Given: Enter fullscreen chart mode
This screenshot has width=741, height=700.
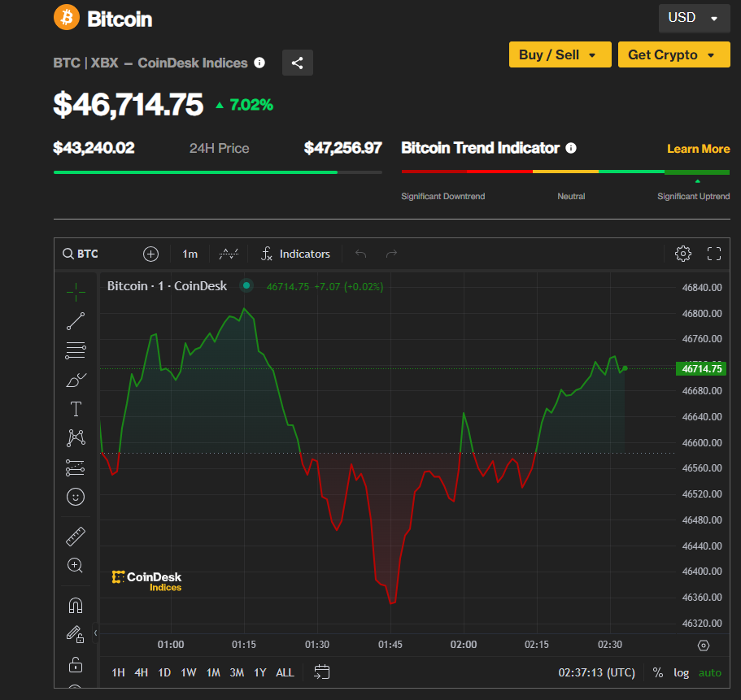Looking at the screenshot, I should (714, 254).
